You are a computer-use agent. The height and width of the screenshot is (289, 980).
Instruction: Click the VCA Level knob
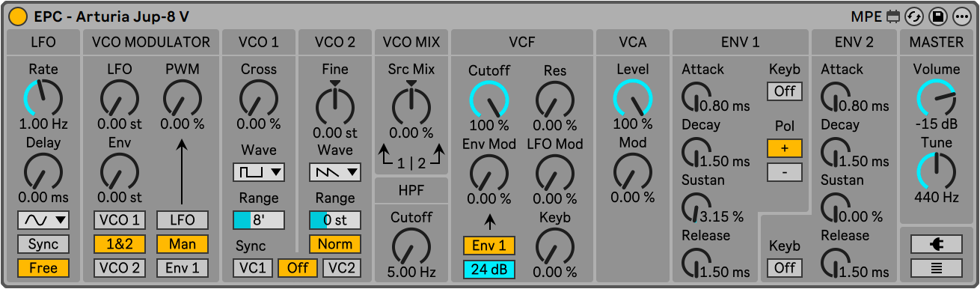point(633,97)
